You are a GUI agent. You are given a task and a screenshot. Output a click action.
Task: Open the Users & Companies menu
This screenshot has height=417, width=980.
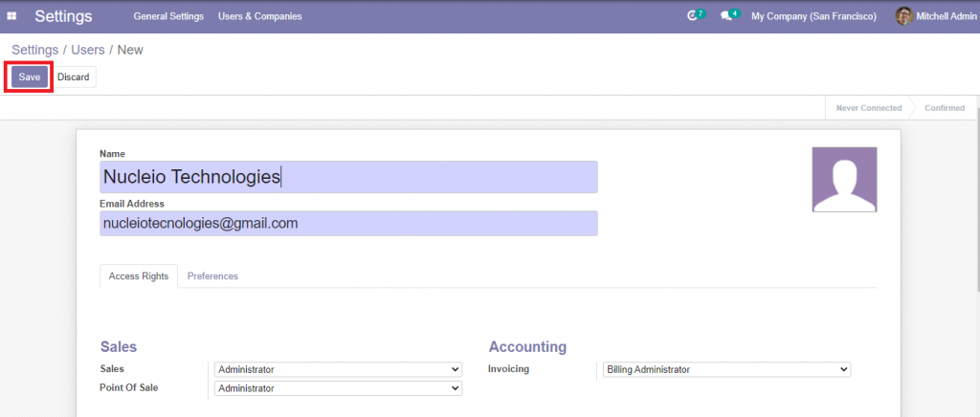pos(260,16)
